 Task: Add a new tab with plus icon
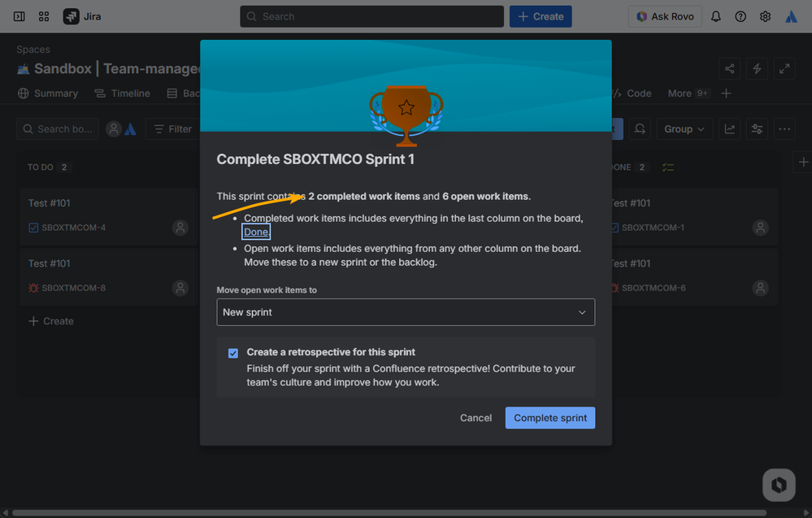pos(726,94)
